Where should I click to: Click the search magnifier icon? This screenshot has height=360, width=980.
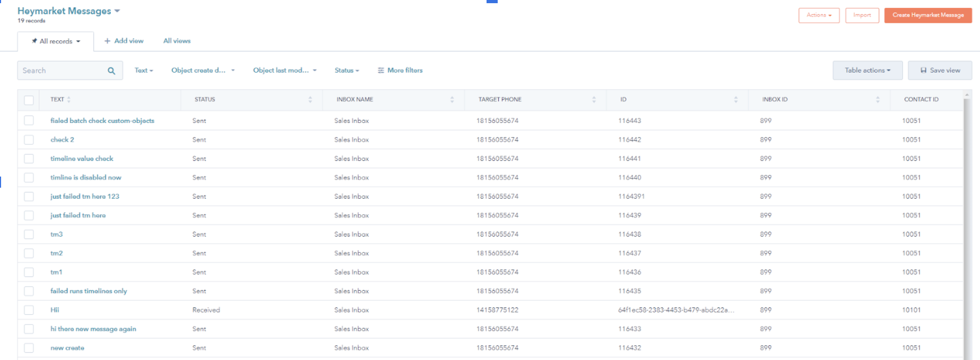point(111,71)
